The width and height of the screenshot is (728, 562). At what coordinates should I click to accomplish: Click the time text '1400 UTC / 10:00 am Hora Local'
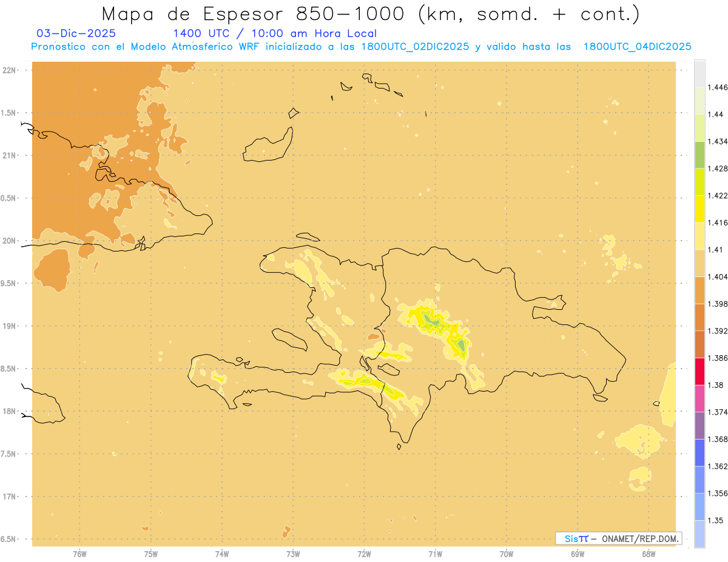[x=275, y=34]
